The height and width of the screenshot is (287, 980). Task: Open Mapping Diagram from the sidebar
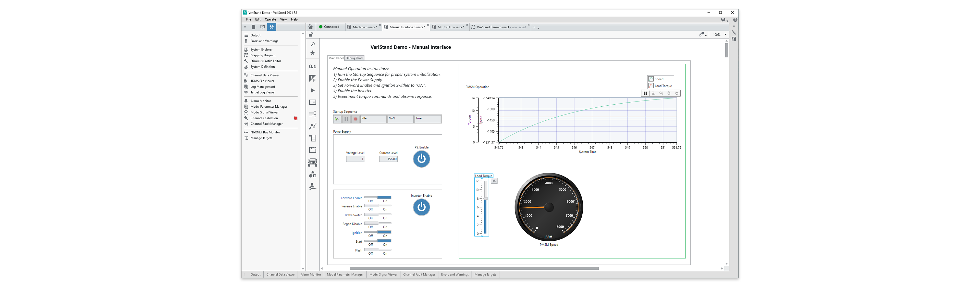click(263, 55)
